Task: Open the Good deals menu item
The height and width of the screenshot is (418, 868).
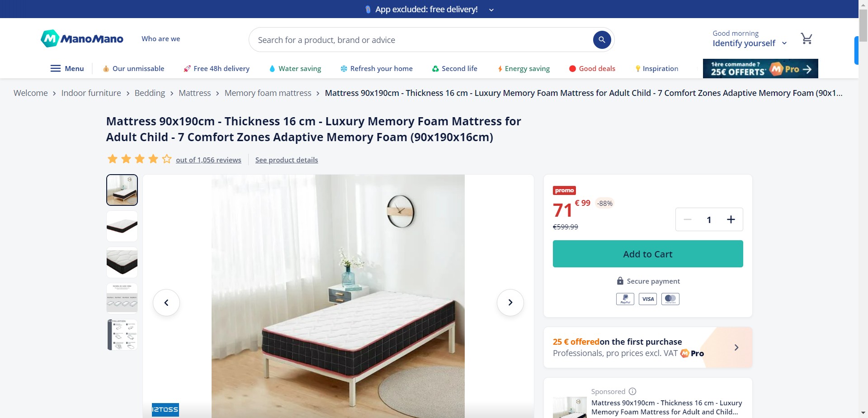Action: tap(592, 68)
